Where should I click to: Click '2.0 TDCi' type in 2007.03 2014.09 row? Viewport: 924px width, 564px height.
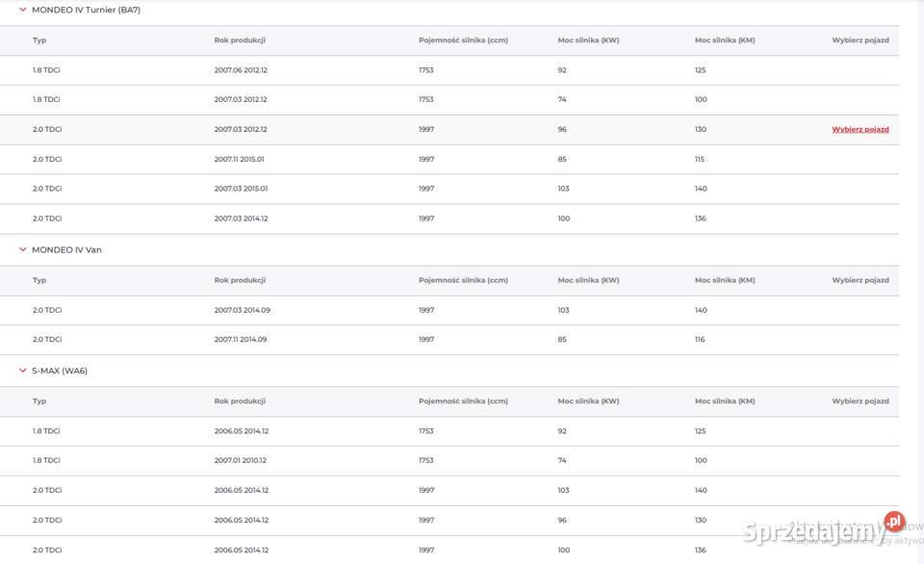click(47, 310)
